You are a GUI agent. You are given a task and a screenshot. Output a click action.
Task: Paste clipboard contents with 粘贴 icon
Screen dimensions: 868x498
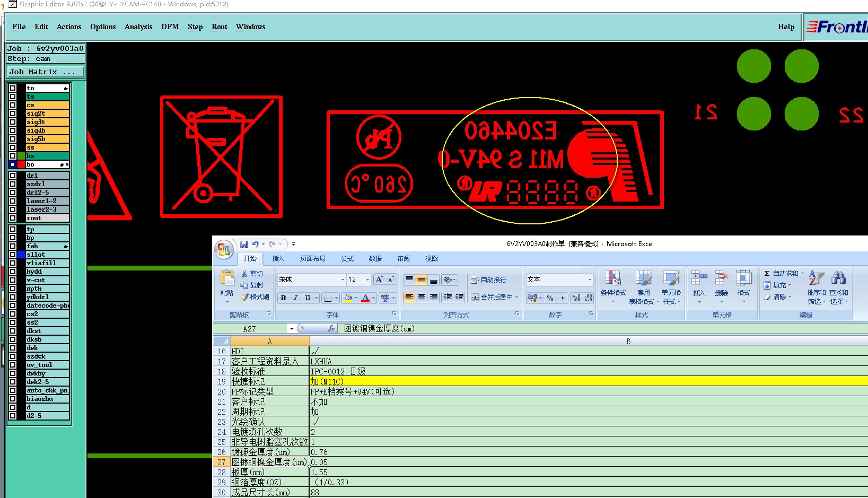click(x=227, y=278)
